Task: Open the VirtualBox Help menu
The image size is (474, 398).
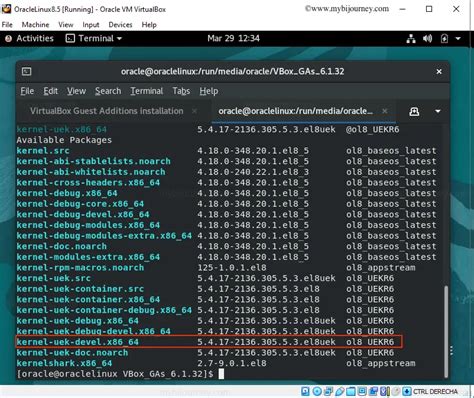Action: pos(149,25)
